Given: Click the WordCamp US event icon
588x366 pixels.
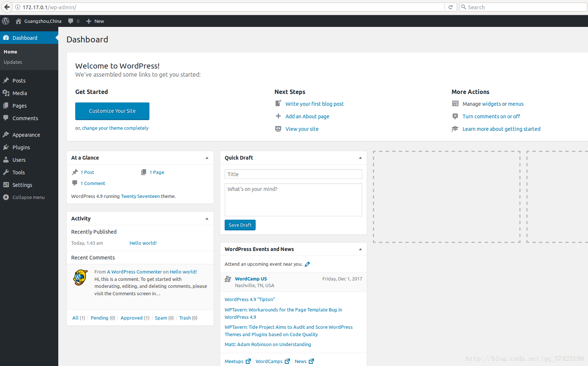Looking at the screenshot, I should point(228,279).
